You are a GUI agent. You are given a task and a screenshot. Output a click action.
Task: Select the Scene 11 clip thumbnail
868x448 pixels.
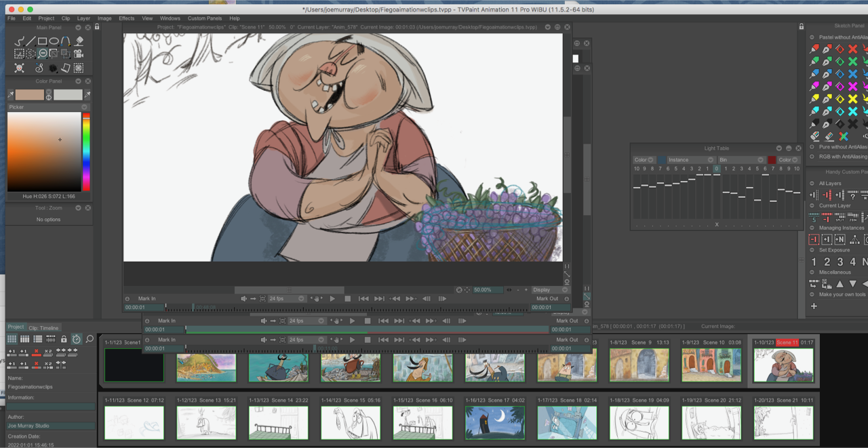[783, 365]
